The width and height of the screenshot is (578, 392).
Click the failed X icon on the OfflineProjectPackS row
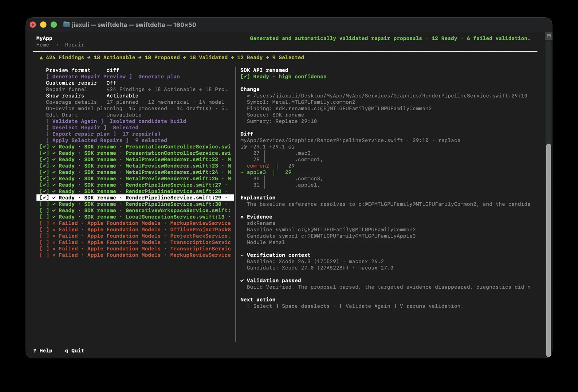pyautogui.click(x=54, y=230)
